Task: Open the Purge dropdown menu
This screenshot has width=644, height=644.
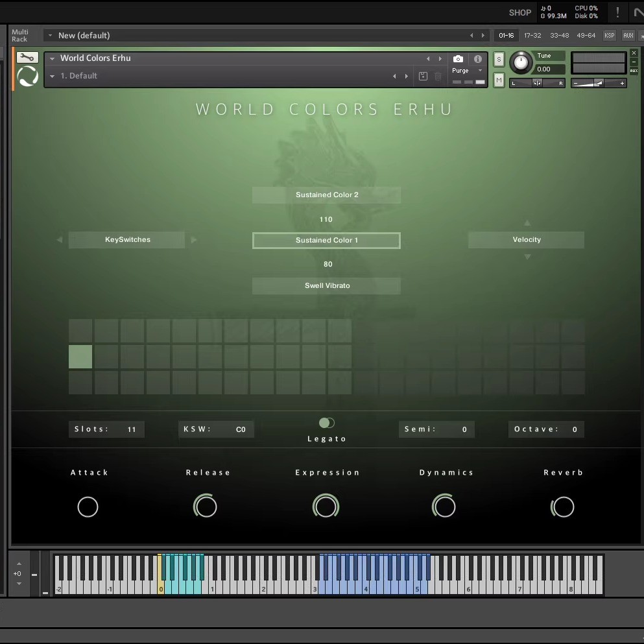Action: click(x=468, y=71)
